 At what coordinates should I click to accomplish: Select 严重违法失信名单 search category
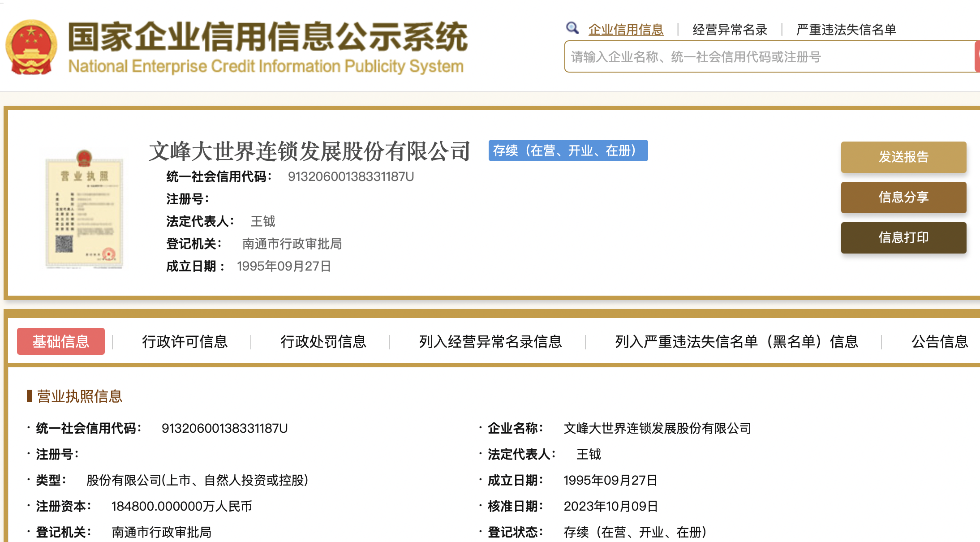coord(846,30)
